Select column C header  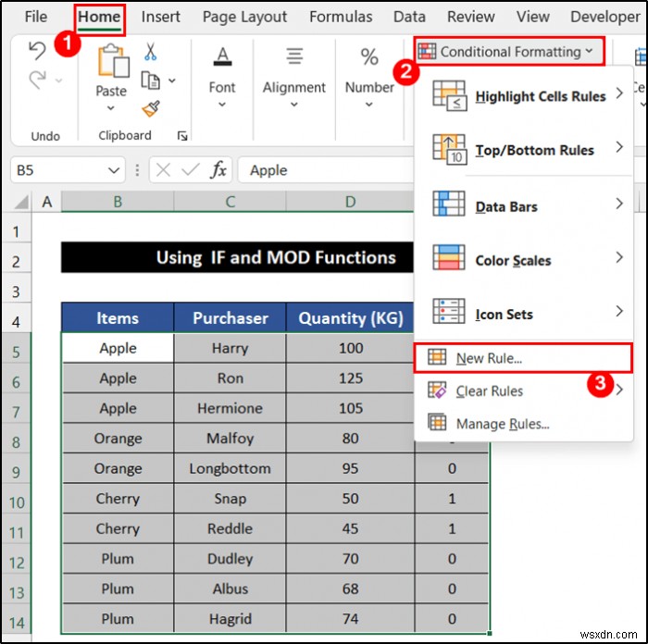click(x=230, y=202)
